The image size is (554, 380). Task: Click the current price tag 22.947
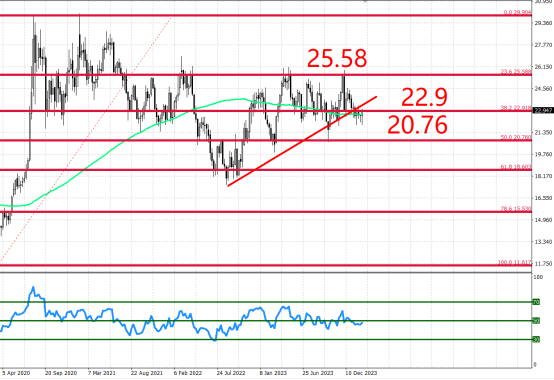pyautogui.click(x=542, y=111)
